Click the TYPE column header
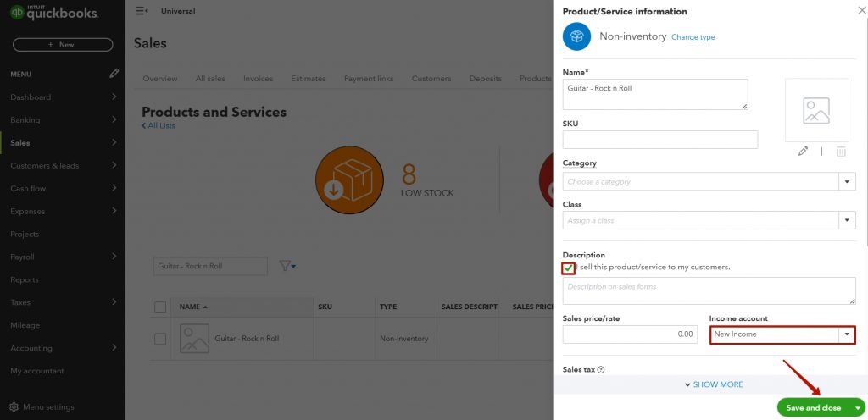868x420 pixels. point(388,307)
